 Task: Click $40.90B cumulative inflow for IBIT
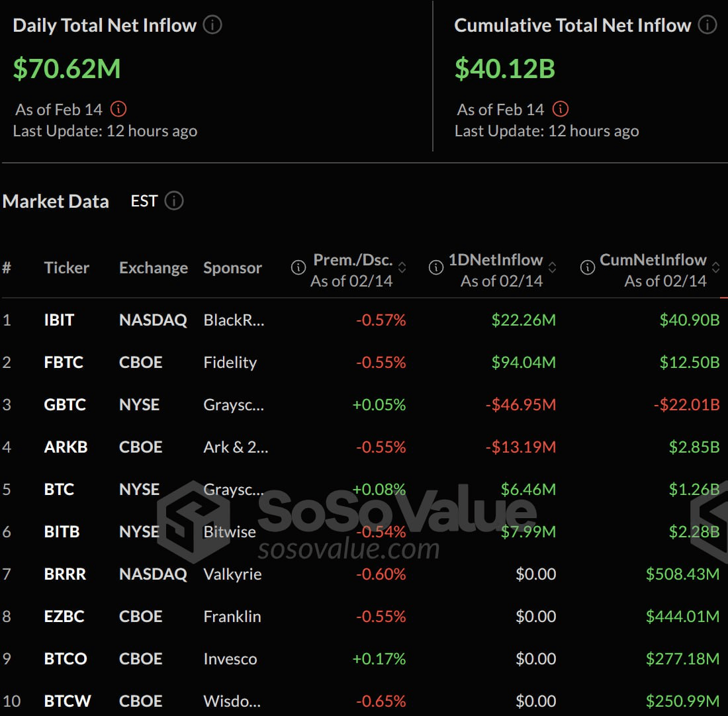click(x=690, y=320)
